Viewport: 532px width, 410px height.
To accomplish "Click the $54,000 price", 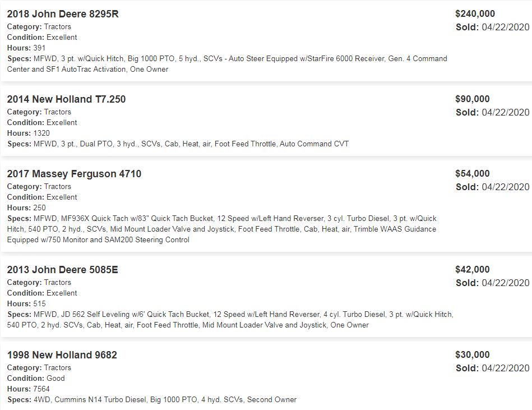I will point(472,174).
